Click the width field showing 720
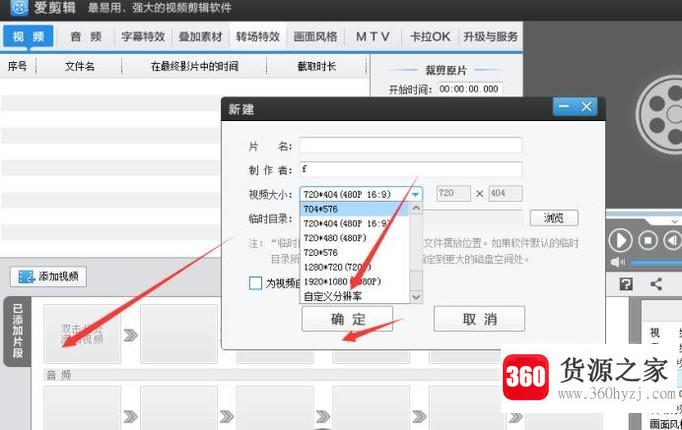Viewport: 682px width, 430px height. (454, 193)
